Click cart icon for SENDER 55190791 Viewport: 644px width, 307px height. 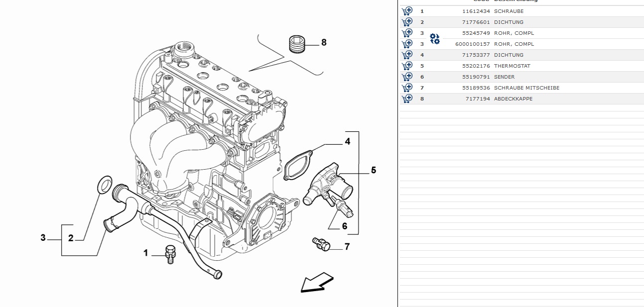pyautogui.click(x=407, y=77)
